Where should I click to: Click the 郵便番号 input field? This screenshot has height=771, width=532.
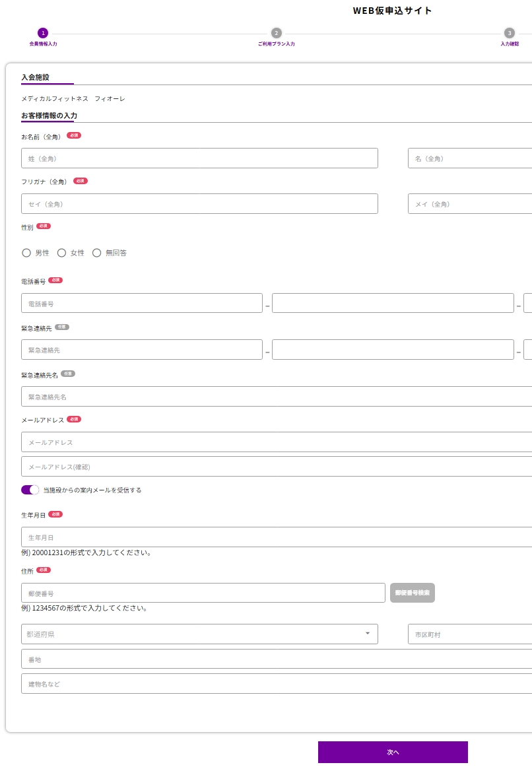203,593
